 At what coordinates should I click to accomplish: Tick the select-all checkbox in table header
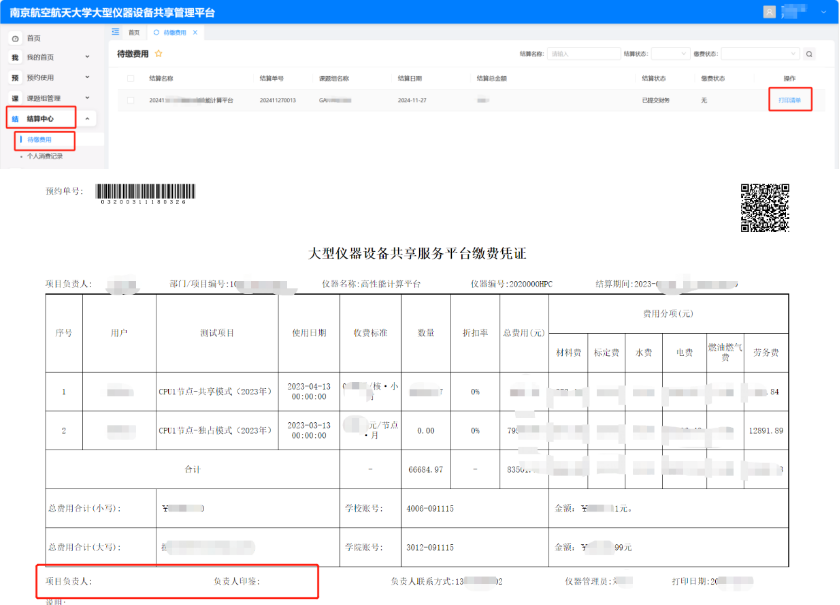pyautogui.click(x=130, y=77)
